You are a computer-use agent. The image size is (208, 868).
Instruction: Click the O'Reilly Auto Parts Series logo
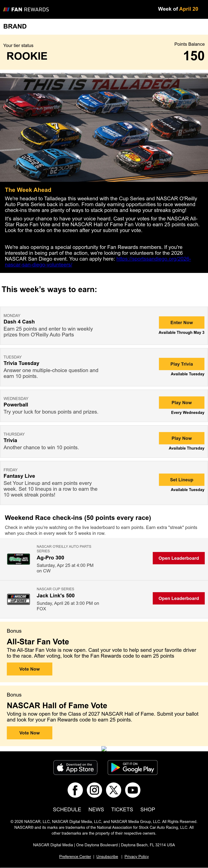(x=19, y=559)
